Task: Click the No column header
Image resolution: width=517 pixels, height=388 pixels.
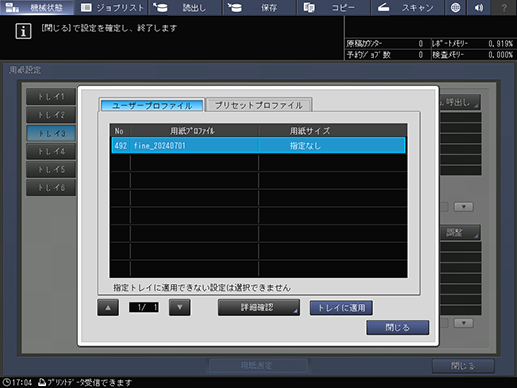Action: click(x=120, y=131)
